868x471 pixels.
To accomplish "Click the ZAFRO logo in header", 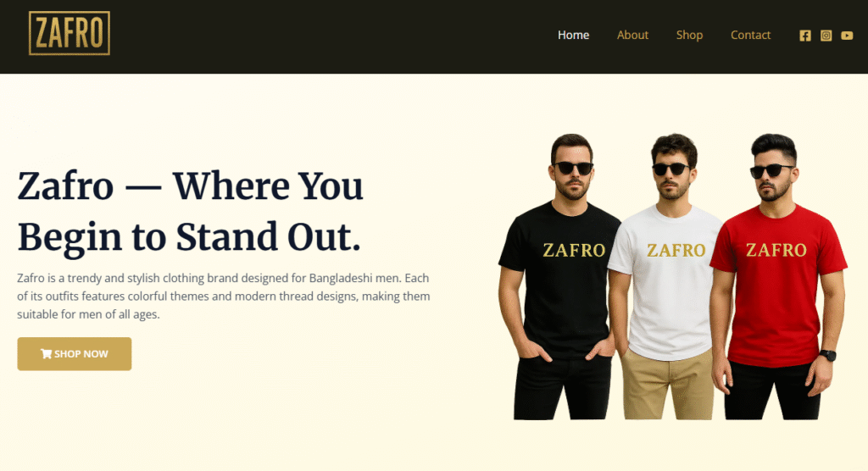I will (x=70, y=33).
